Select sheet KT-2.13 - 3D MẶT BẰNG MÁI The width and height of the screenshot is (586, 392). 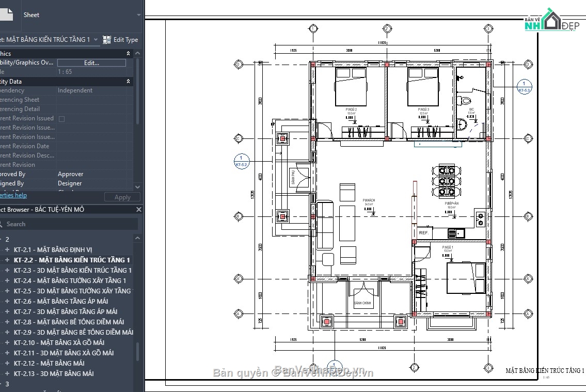coord(54,374)
